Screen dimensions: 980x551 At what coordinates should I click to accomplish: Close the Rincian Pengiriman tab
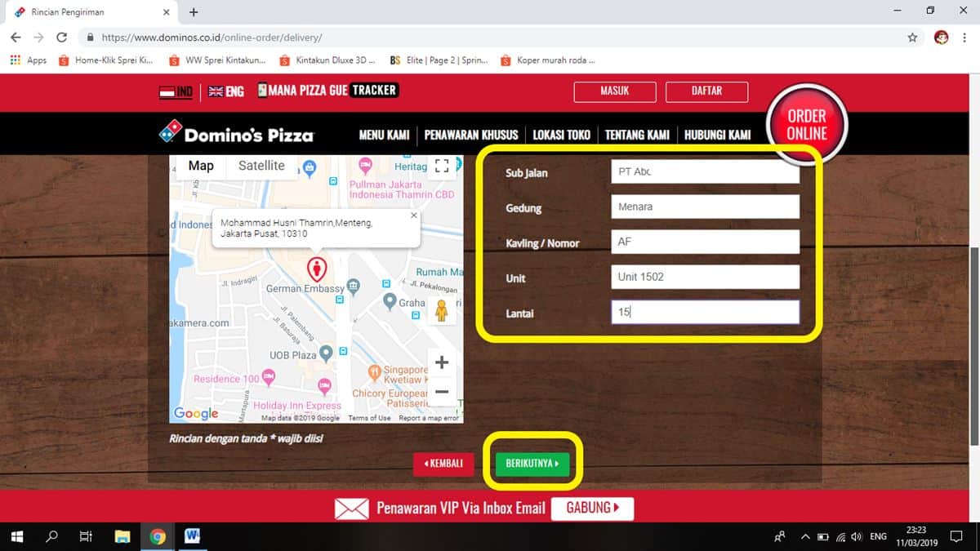pyautogui.click(x=167, y=12)
